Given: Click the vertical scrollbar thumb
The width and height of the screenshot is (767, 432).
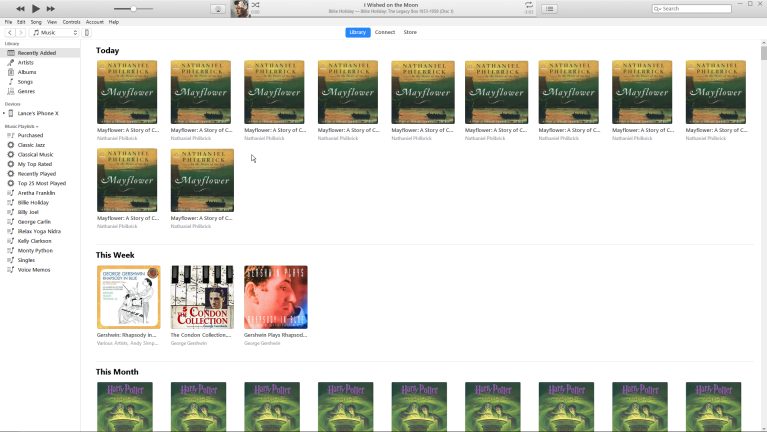Looking at the screenshot, I should (x=764, y=52).
